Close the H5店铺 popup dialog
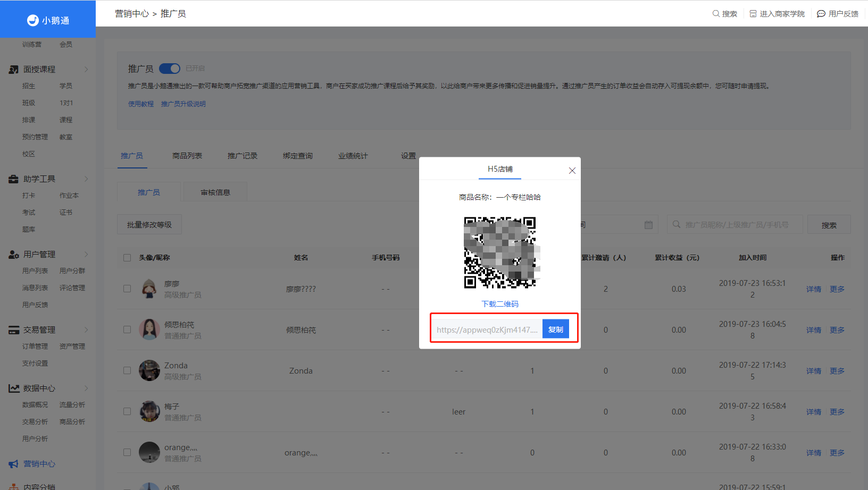 572,171
